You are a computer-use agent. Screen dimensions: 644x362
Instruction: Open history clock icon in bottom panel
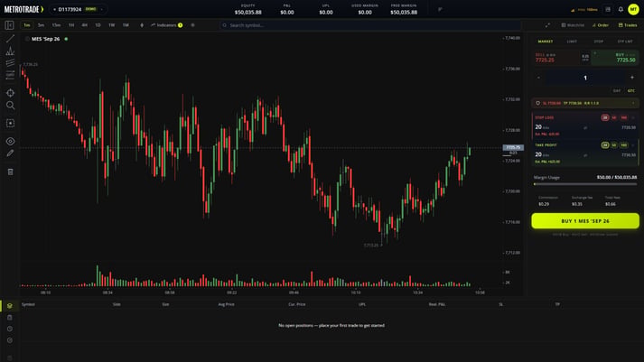[x=10, y=329]
